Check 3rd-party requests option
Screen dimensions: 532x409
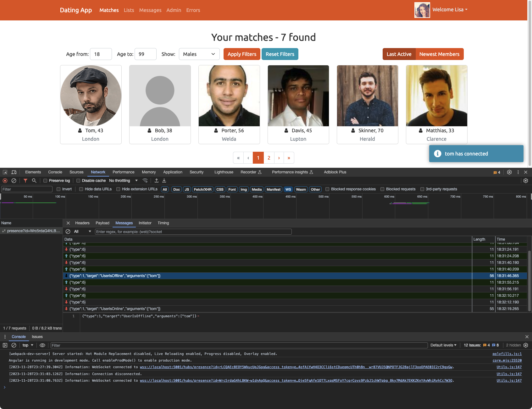click(x=422, y=189)
